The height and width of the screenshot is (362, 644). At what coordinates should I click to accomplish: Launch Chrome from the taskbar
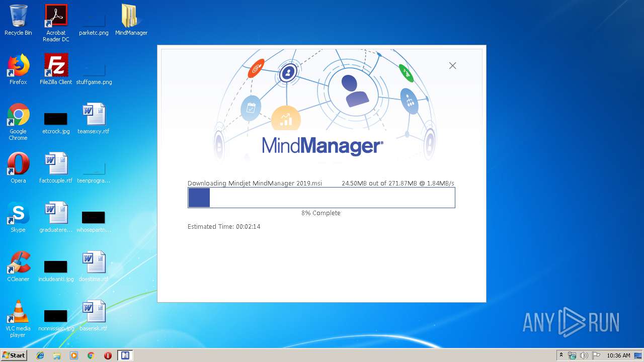coord(91,355)
